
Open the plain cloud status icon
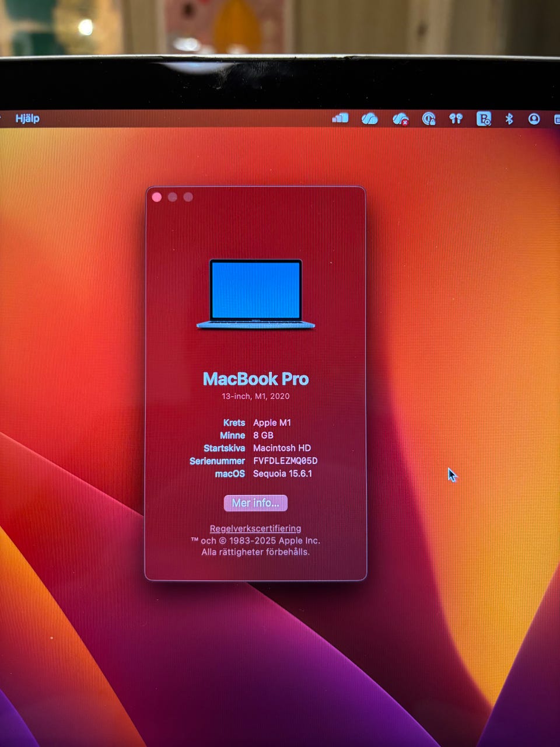(369, 119)
